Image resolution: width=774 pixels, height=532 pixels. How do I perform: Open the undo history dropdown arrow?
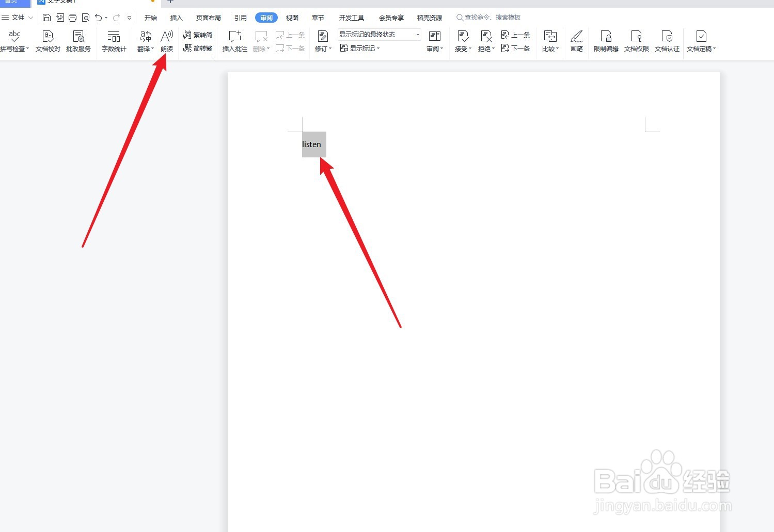[x=106, y=18]
